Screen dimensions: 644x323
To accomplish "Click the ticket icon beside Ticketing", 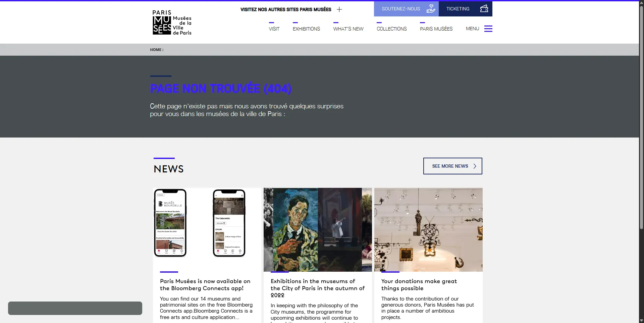I will pos(484,9).
